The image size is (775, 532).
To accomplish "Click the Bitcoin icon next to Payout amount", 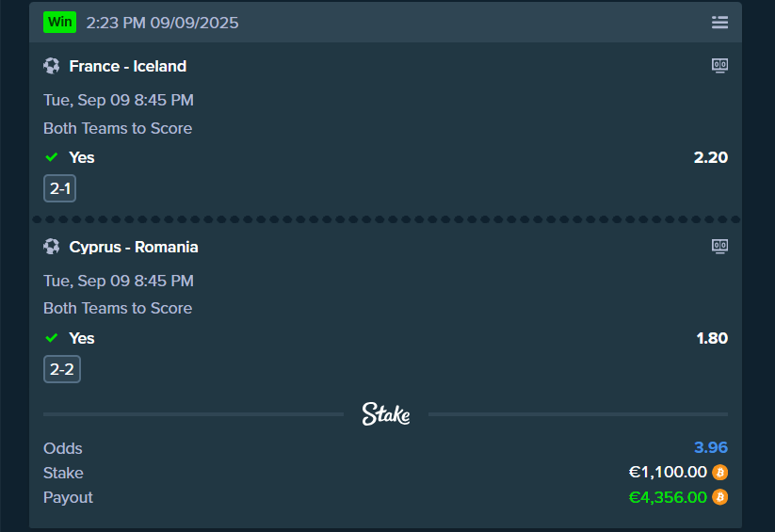I will coord(720,497).
